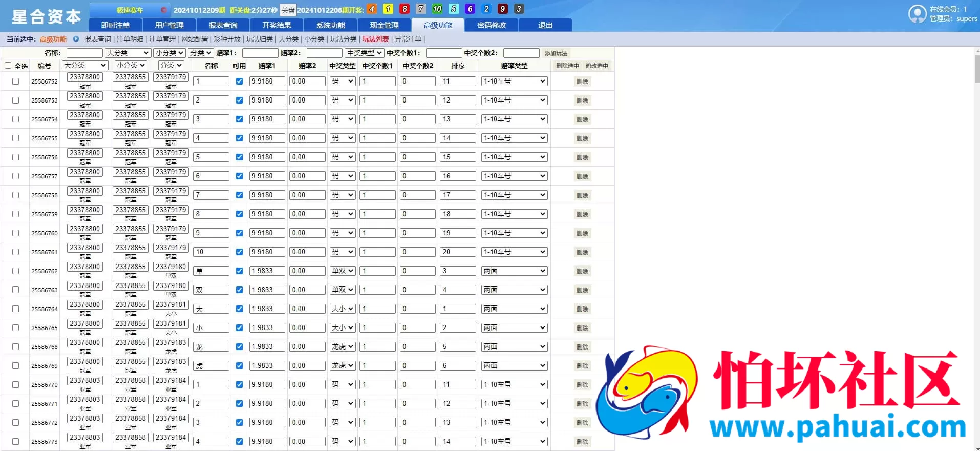Click the orange number 4 result ball
The image size is (980, 451).
click(372, 9)
